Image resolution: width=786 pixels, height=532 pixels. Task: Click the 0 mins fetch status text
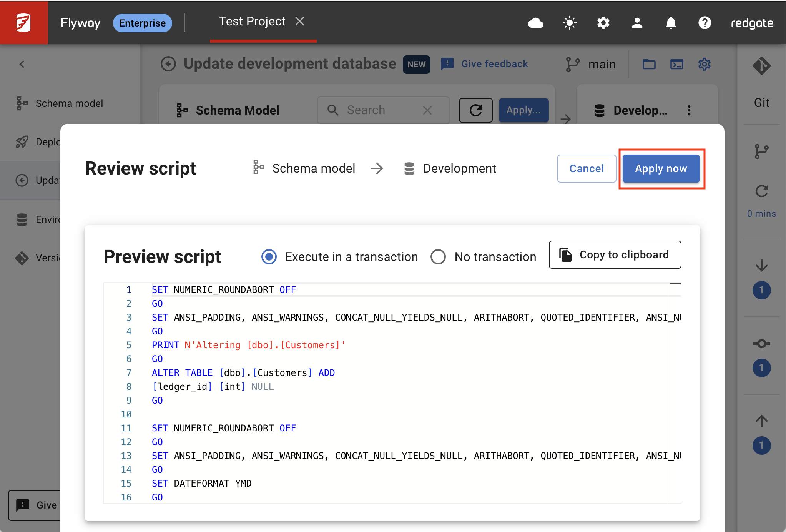pos(761,214)
